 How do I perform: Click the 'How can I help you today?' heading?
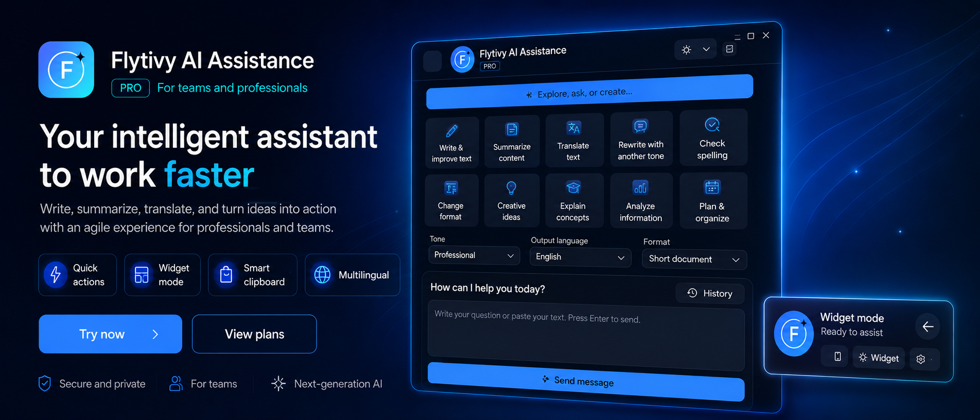coord(487,288)
